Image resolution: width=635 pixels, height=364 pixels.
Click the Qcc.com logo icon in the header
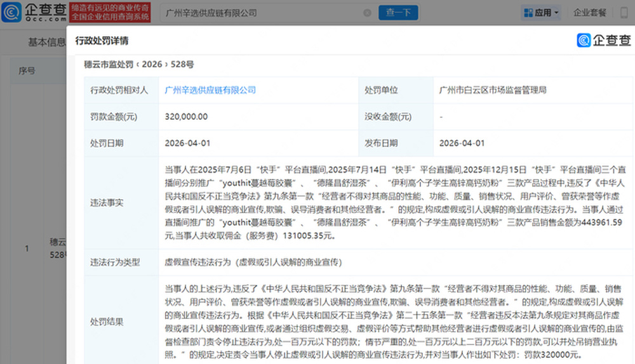pyautogui.click(x=11, y=12)
